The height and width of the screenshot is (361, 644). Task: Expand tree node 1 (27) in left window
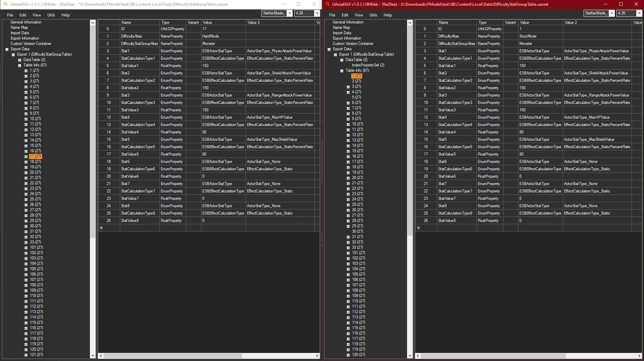coord(26,71)
